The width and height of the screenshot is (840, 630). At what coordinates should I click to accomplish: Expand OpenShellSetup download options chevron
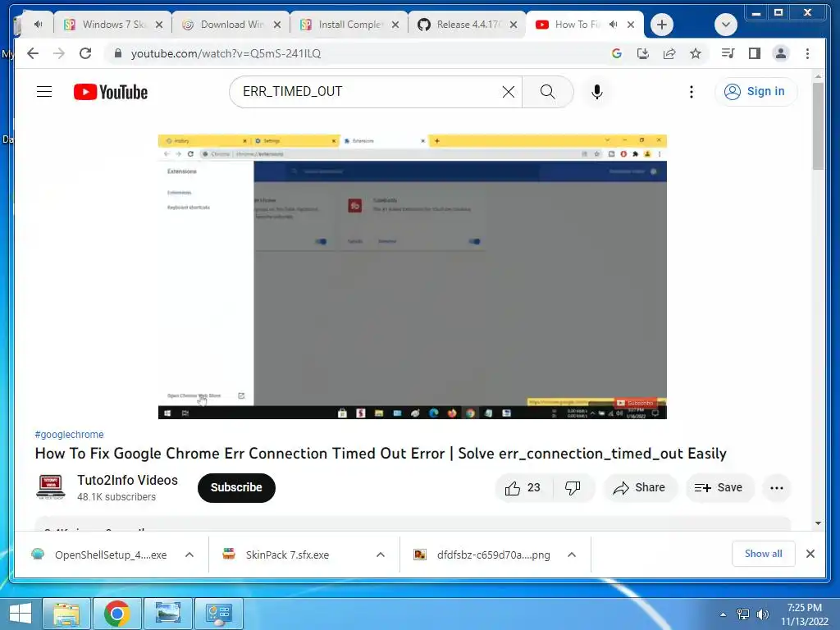coord(189,555)
